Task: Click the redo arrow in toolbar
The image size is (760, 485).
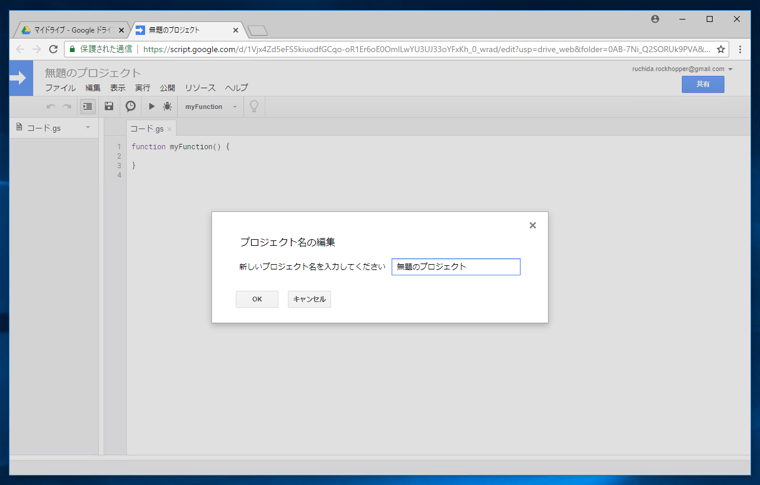Action: pyautogui.click(x=67, y=107)
